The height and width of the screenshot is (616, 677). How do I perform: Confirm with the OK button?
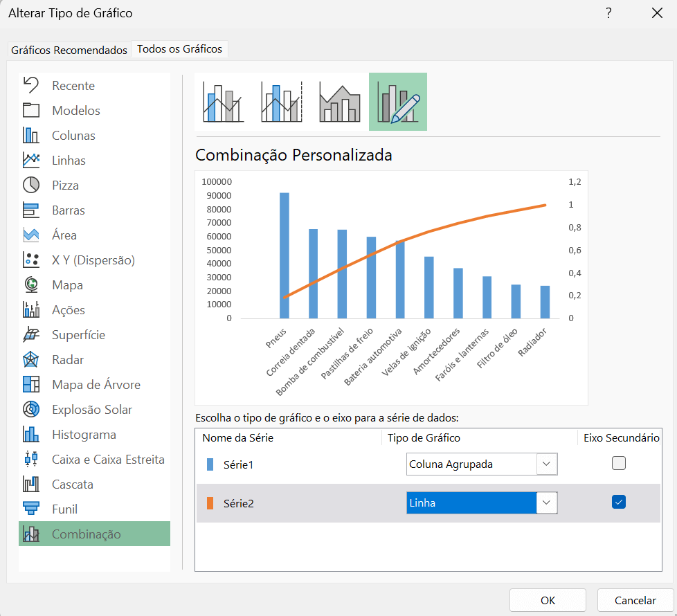coord(548,601)
